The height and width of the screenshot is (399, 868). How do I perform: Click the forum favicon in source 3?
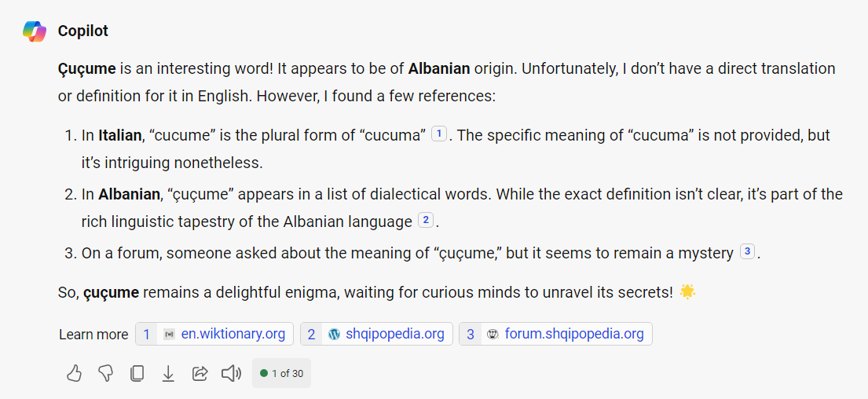click(x=493, y=334)
